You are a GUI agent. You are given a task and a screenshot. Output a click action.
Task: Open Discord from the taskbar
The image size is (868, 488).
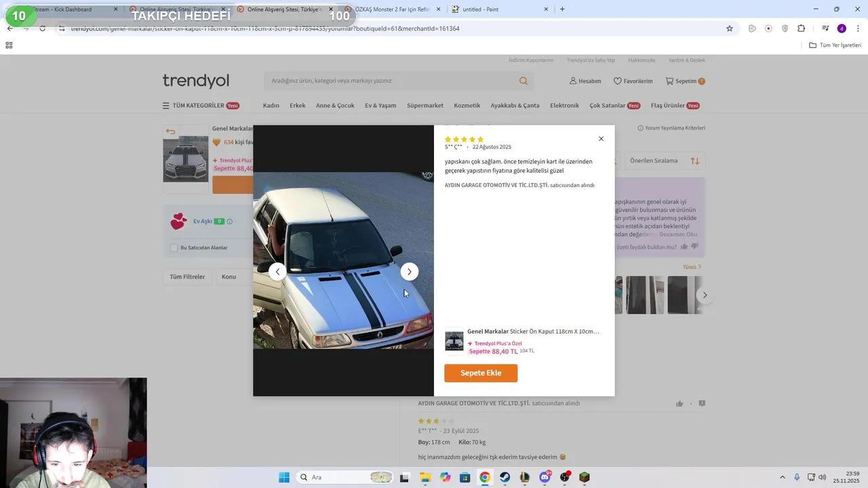[x=545, y=477]
